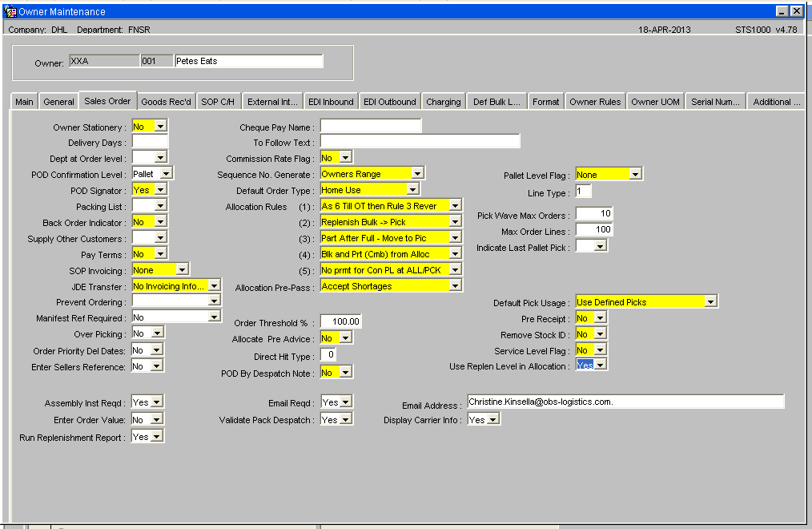Open the Display Carrier Info dropdown
This screenshot has height=529, width=812.
tap(493, 419)
